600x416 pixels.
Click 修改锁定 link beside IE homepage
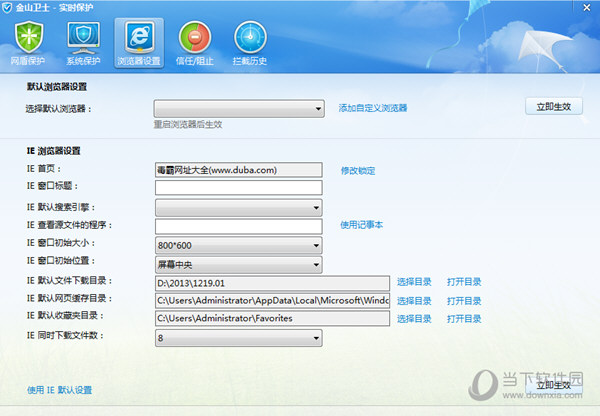point(358,170)
